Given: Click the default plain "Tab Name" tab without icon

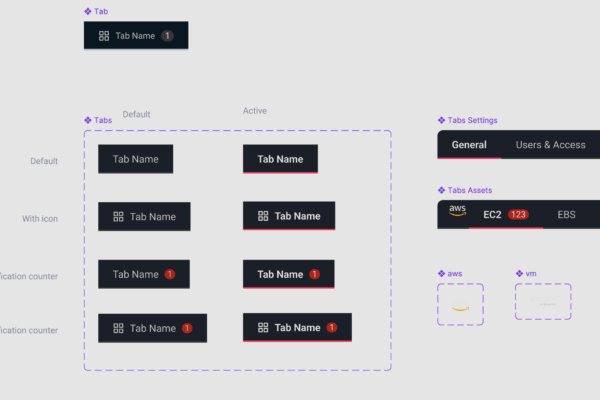Looking at the screenshot, I should (135, 159).
